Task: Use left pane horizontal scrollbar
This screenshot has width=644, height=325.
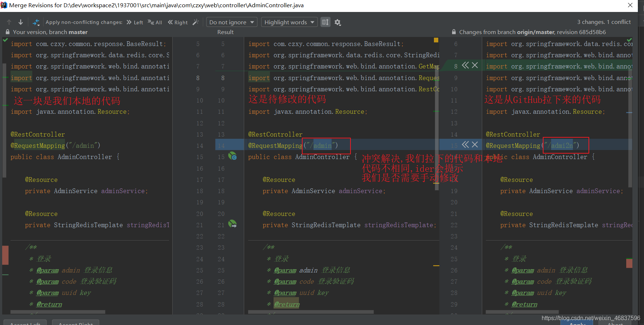Action: coord(58,312)
